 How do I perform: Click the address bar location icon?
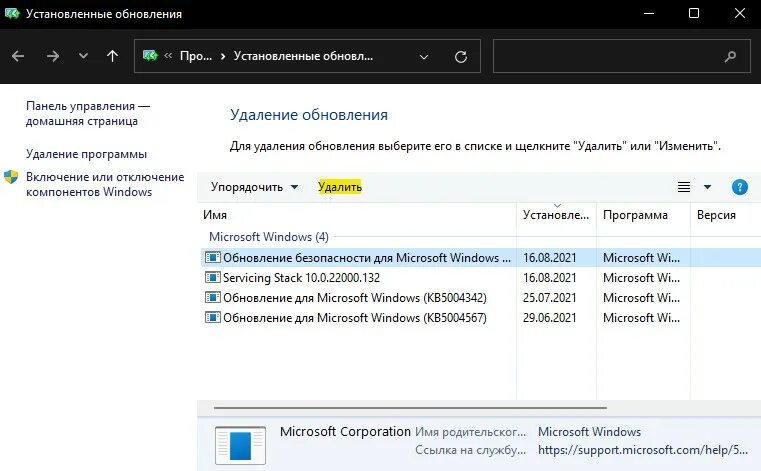[x=150, y=56]
